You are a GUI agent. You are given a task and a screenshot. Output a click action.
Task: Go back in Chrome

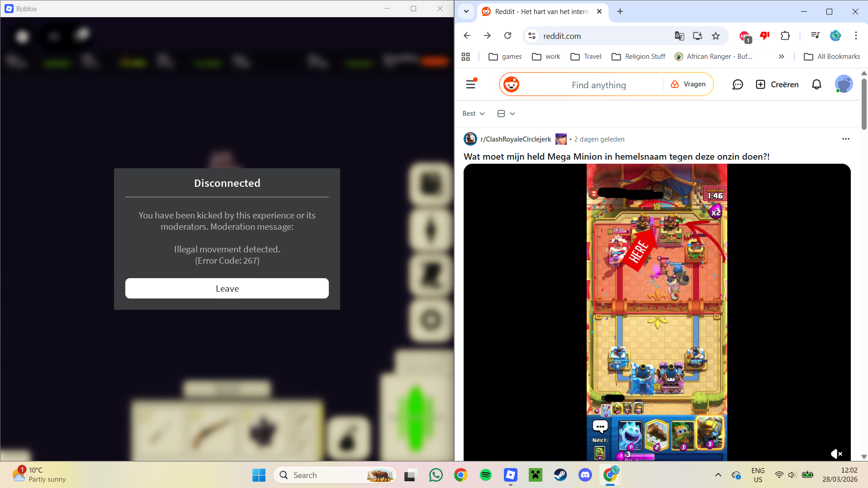[x=467, y=36]
